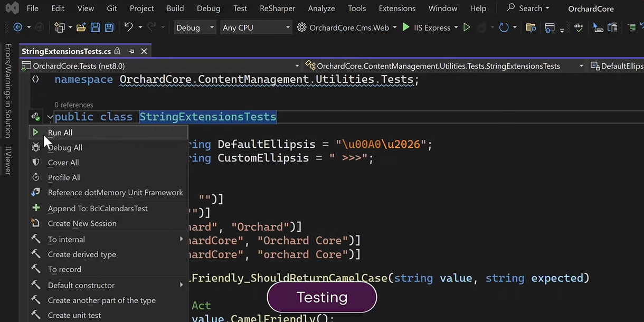Open the Errors/Warnings in Solution side tab
644x322 pixels.
[x=8, y=90]
